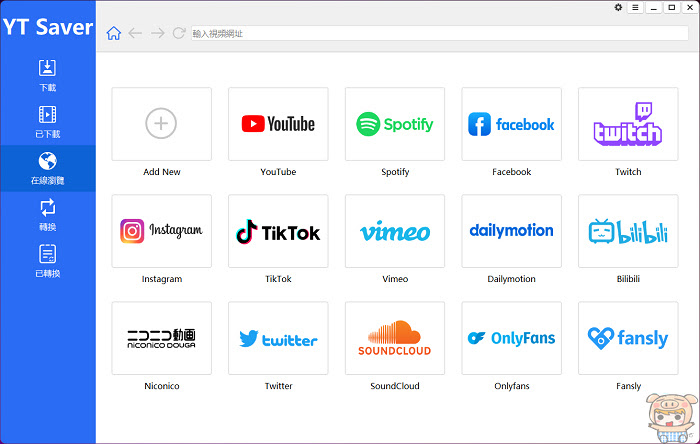This screenshot has height=444, width=700.
Task: Open the Spotify site tile
Action: coord(395,124)
